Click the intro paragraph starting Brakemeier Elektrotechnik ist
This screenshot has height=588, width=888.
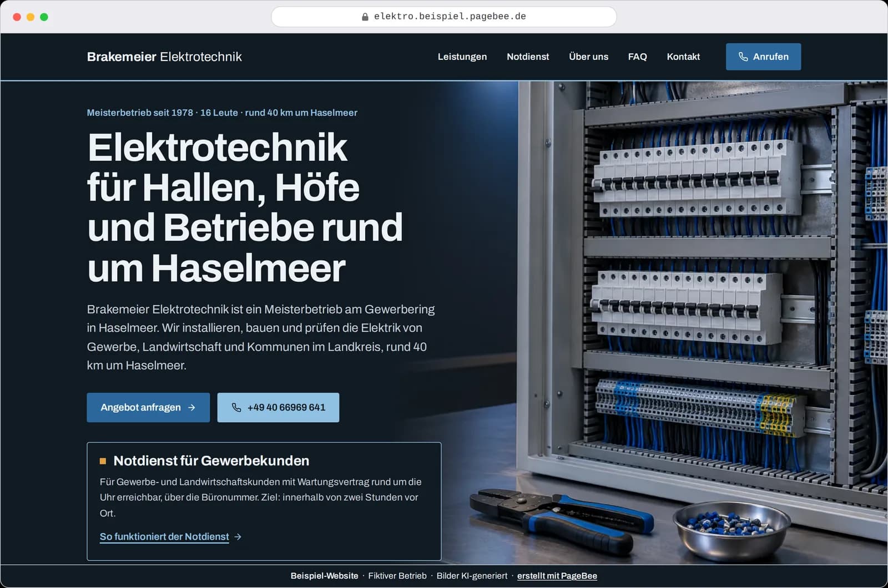[261, 337]
